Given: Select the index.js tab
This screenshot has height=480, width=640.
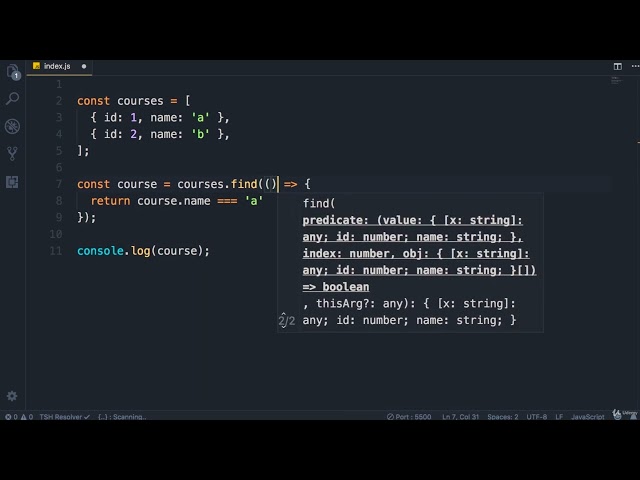Looking at the screenshot, I should [57, 66].
